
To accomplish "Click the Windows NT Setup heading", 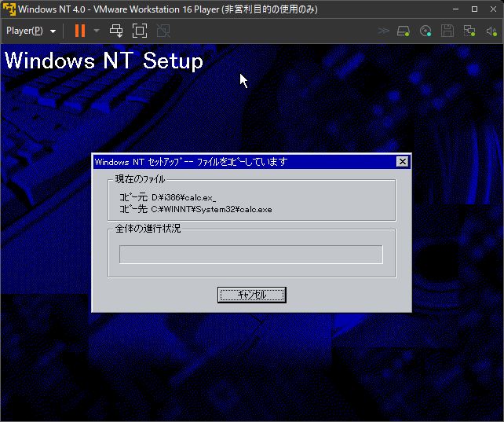I will pos(104,61).
